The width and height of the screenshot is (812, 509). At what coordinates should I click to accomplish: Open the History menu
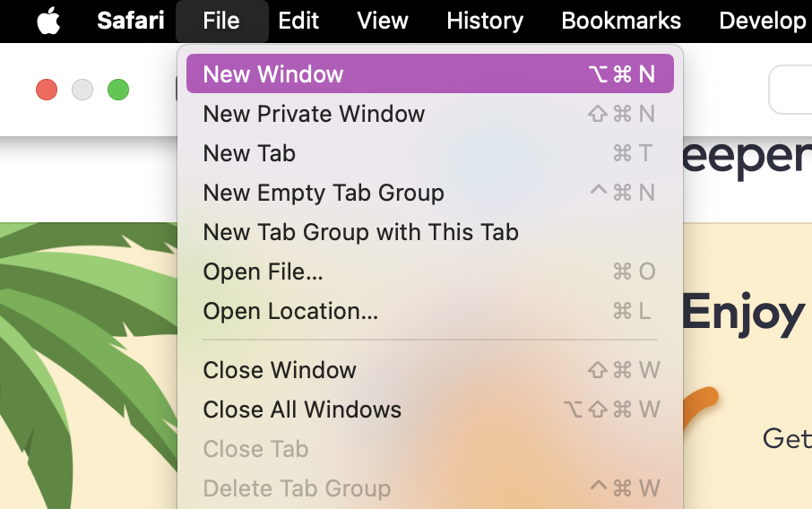pyautogui.click(x=485, y=21)
